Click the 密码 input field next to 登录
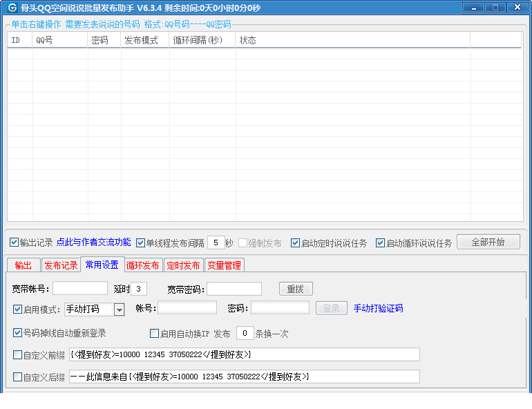Screen dimensions: 532x409 (280, 307)
